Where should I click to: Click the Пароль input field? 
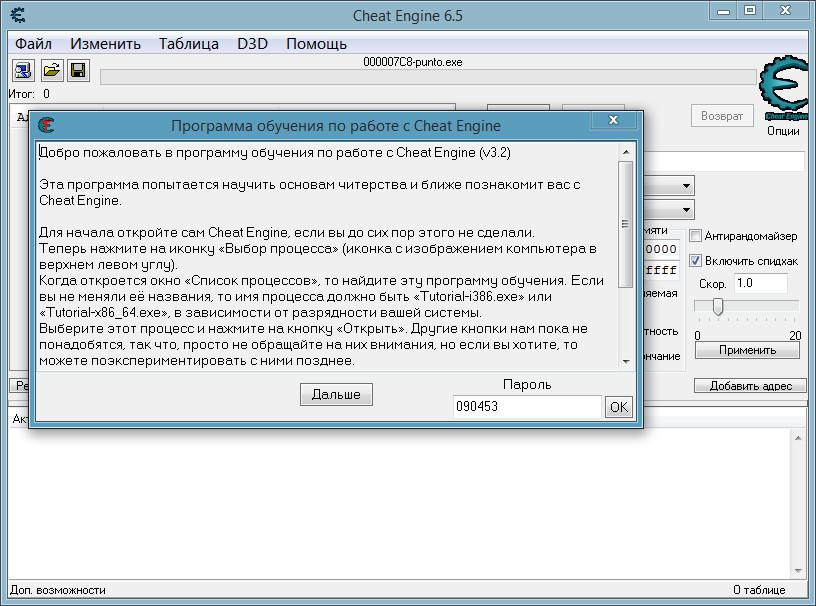pos(528,407)
